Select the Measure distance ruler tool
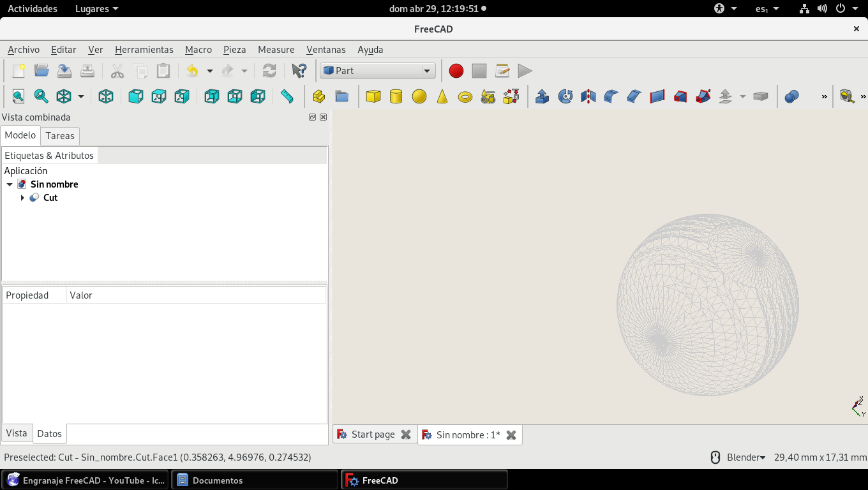Viewport: 868px width, 490px height. point(287,96)
